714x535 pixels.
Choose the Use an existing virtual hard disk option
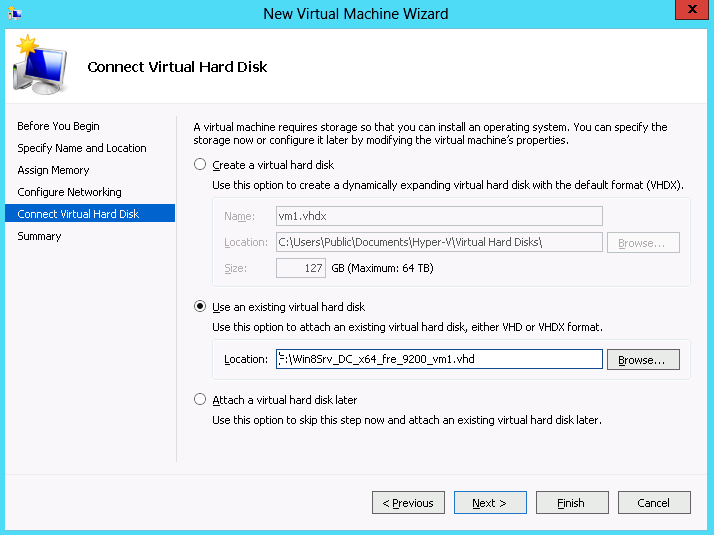(200, 307)
